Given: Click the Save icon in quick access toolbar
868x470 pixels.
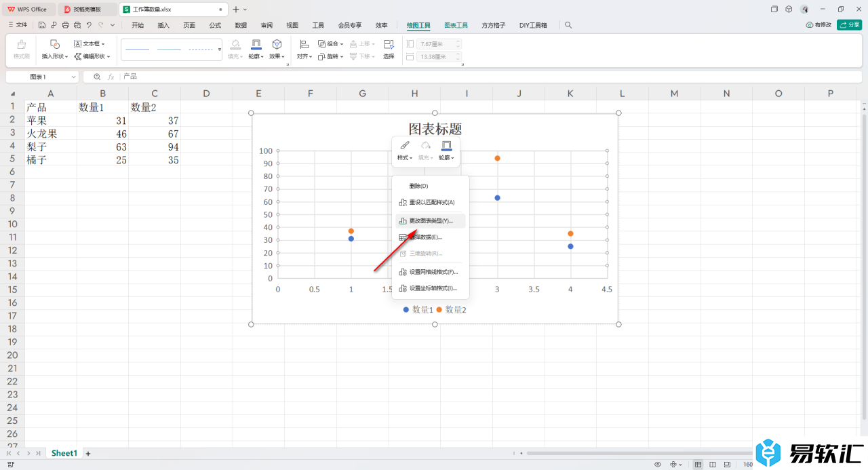Looking at the screenshot, I should [x=42, y=25].
